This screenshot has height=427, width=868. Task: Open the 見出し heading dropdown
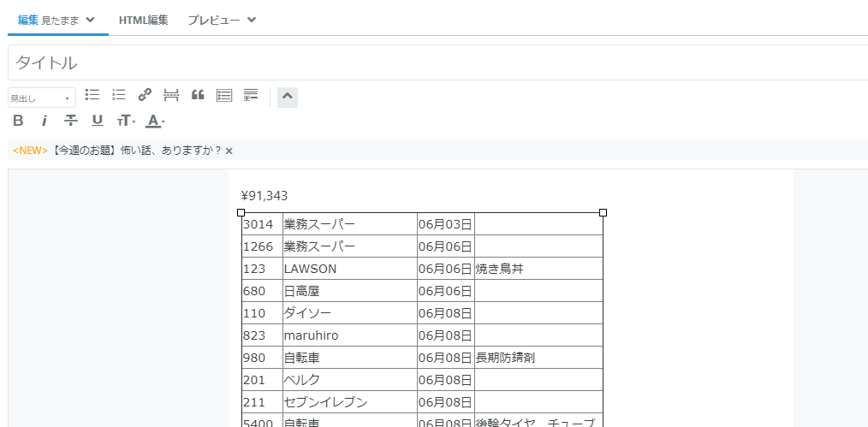[42, 98]
